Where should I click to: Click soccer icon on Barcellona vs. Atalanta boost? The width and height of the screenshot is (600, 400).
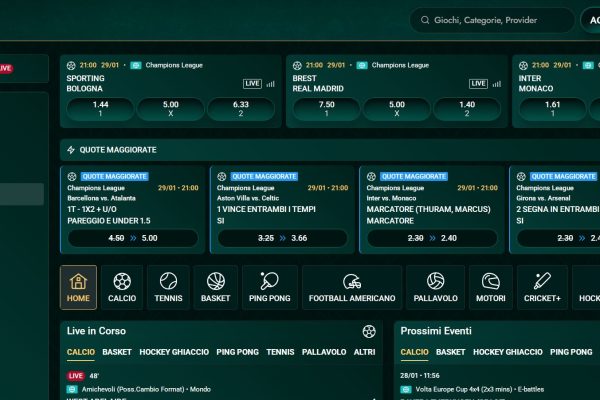(72, 176)
